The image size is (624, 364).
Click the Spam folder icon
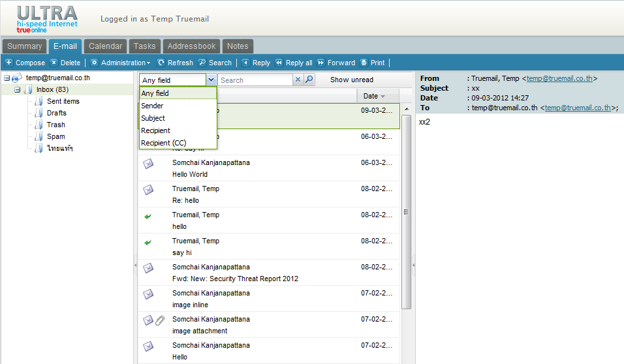coord(39,136)
